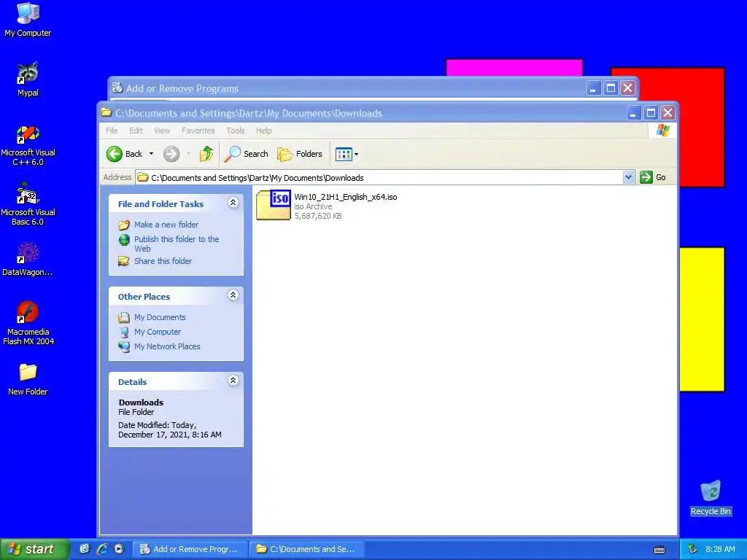Screen dimensions: 747x560
Task: Open Microsoft Visual C++ 6.0 shortcut
Action: 28,145
